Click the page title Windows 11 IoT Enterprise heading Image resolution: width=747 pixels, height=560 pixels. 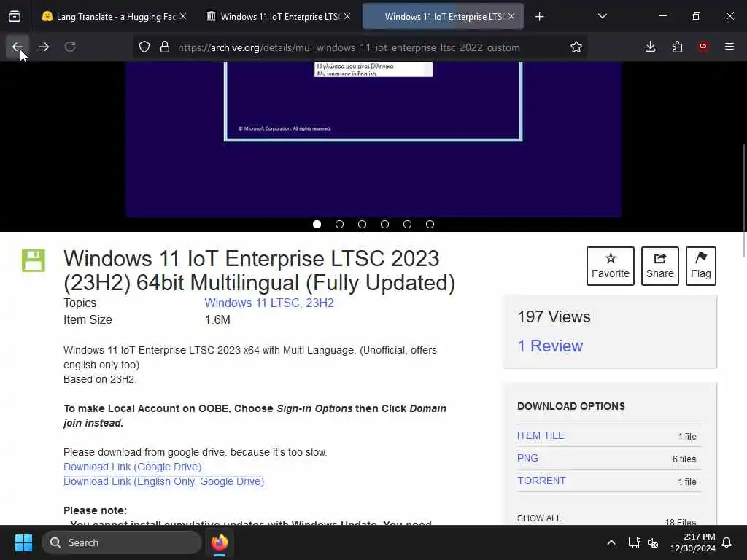[x=259, y=271]
